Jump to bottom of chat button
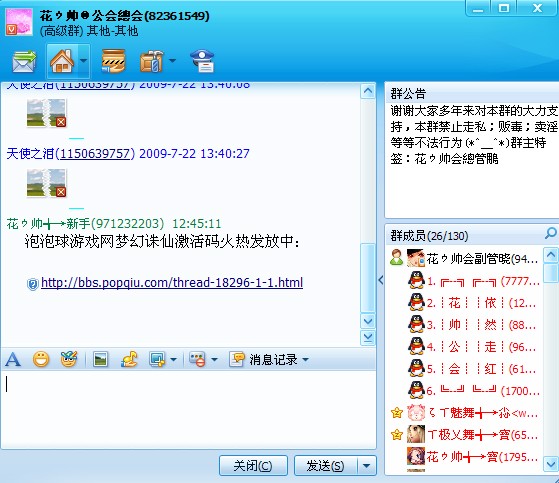 368,338
